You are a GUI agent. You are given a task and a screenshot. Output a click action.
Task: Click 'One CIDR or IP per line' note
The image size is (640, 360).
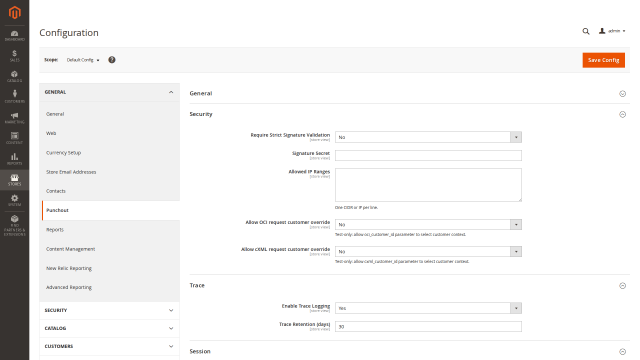pos(356,208)
